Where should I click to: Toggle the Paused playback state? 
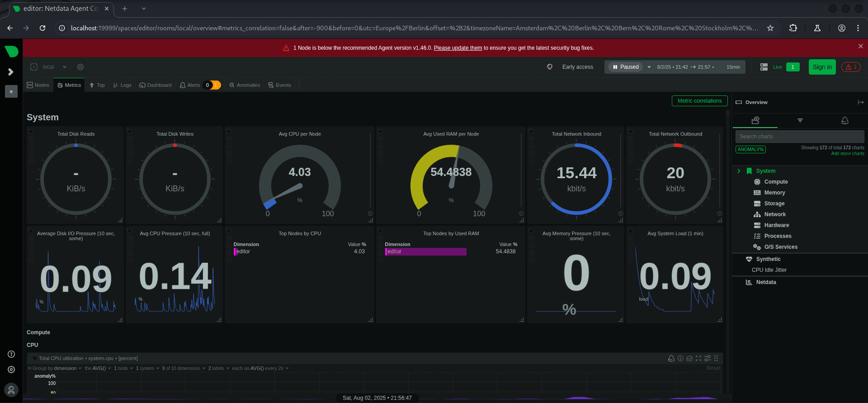click(626, 67)
